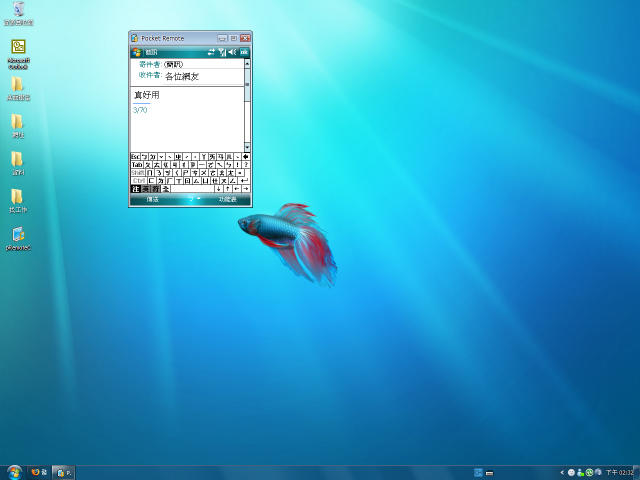
Task: Show hidden tray icons with the chevron arrow
Action: [x=562, y=473]
